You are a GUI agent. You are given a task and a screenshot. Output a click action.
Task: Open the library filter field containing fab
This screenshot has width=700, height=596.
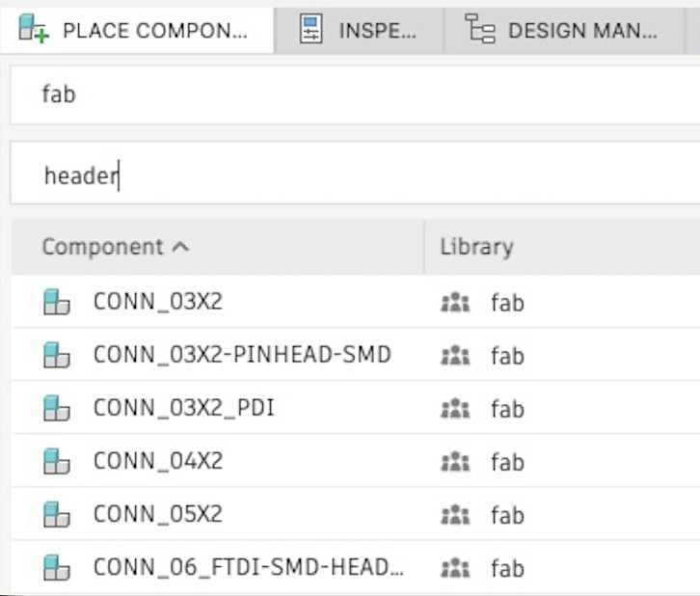pyautogui.click(x=355, y=95)
